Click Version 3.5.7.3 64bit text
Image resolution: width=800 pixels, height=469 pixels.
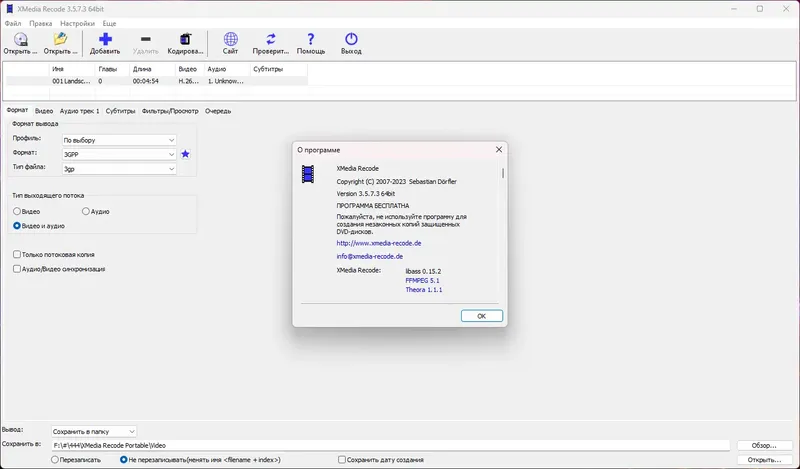click(x=366, y=194)
